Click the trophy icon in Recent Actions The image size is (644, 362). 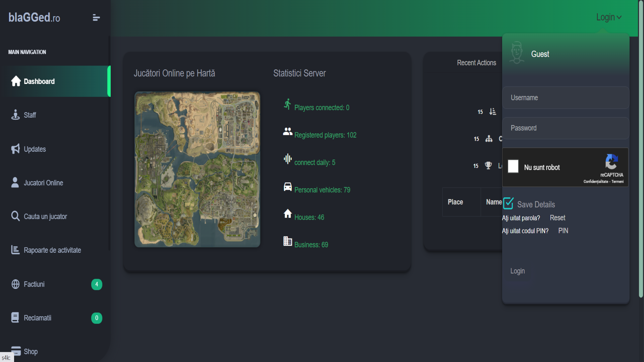(488, 165)
